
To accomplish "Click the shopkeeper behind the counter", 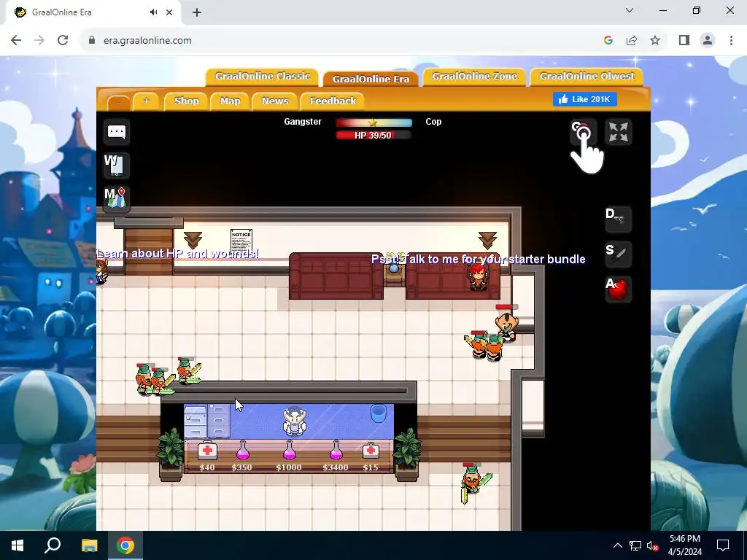I will (x=294, y=421).
